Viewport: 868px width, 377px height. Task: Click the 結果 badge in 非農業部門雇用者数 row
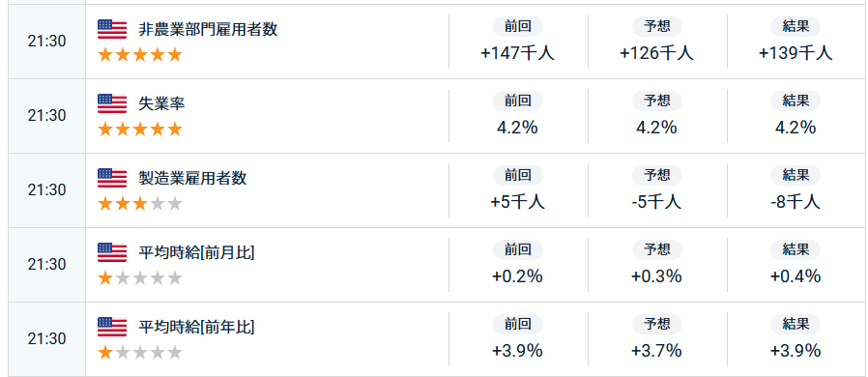click(x=796, y=26)
